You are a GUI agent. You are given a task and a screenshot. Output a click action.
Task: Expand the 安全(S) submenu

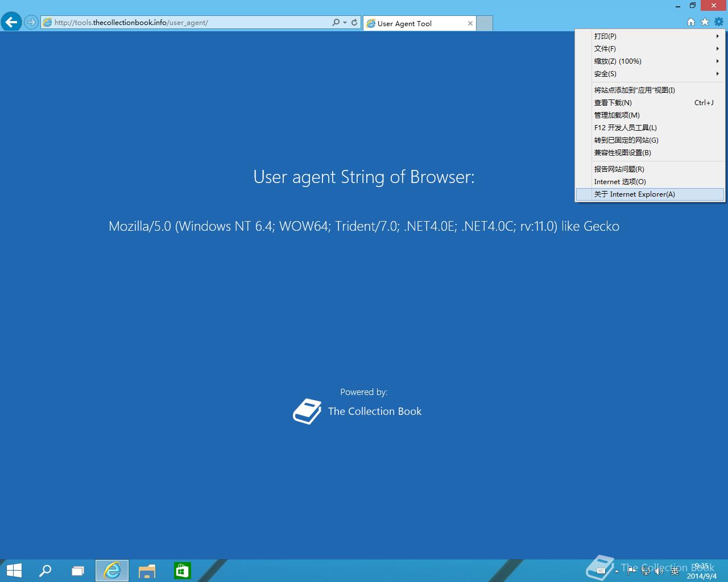click(x=650, y=73)
